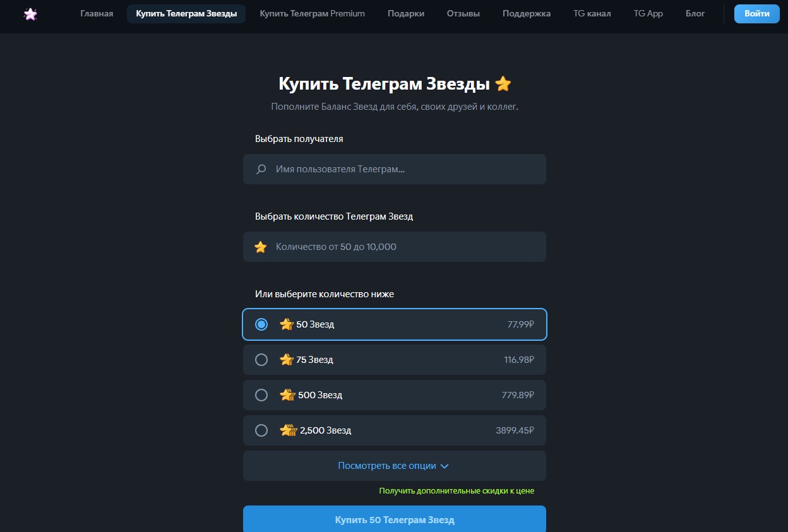The height and width of the screenshot is (532, 788).
Task: Select the 2,500 Звезд radio button
Action: [x=261, y=430]
